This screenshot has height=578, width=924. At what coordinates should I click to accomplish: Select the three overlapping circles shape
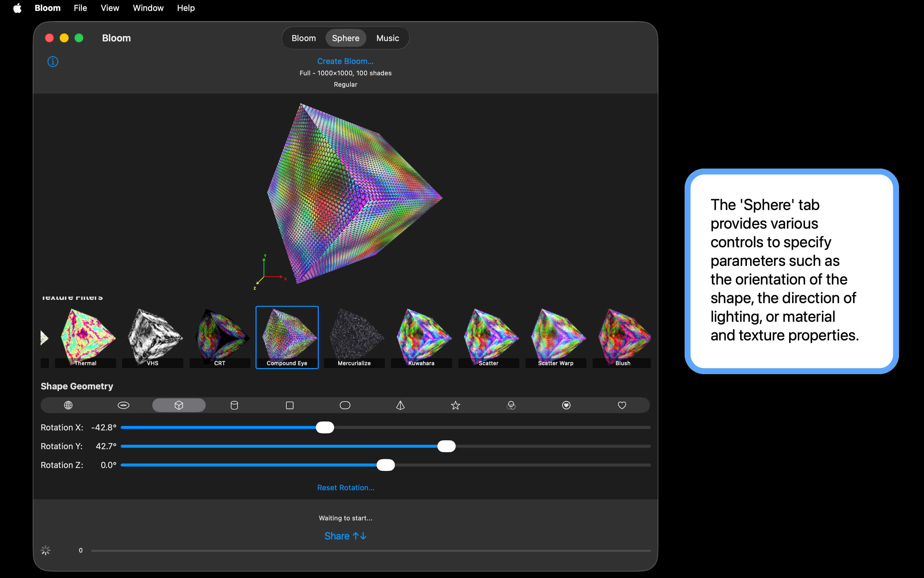tap(511, 405)
